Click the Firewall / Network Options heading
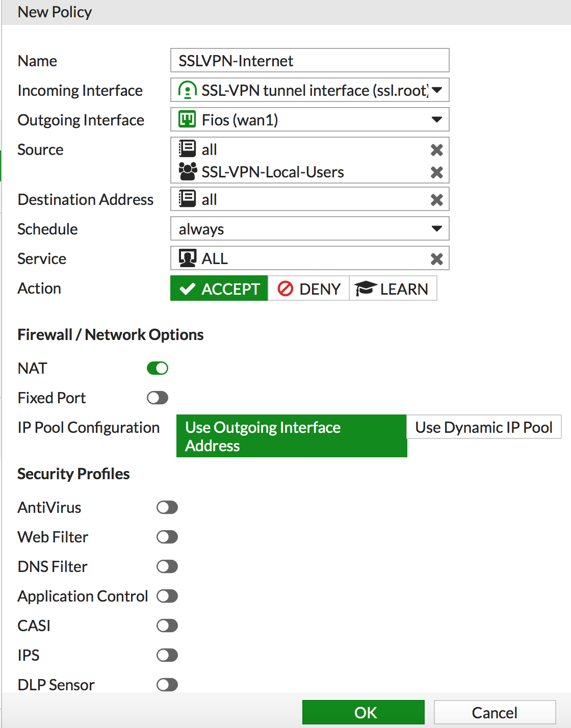Viewport: 571px width, 728px height. pyautogui.click(x=111, y=335)
